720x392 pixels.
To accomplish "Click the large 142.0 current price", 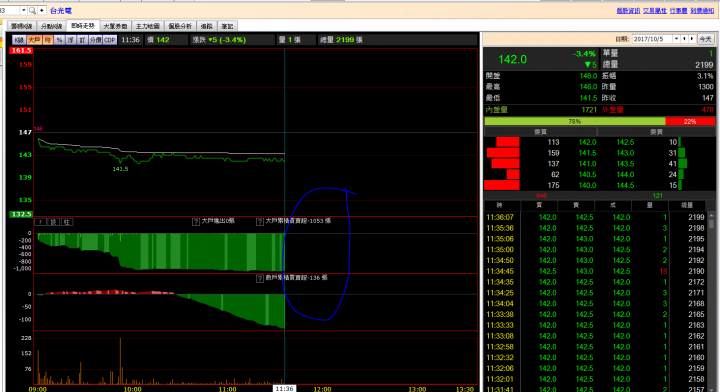I will [512, 59].
